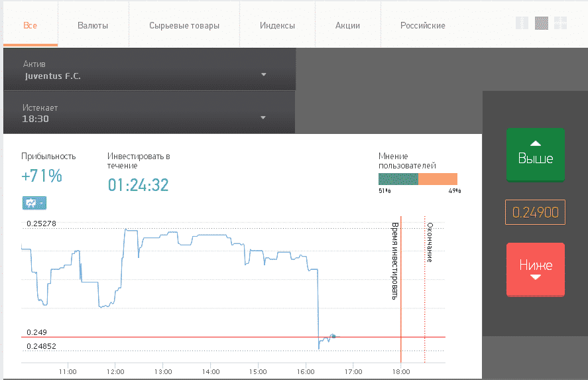This screenshot has width=588, height=380.
Task: Click the down arrow under Ниже
Action: tap(536, 277)
